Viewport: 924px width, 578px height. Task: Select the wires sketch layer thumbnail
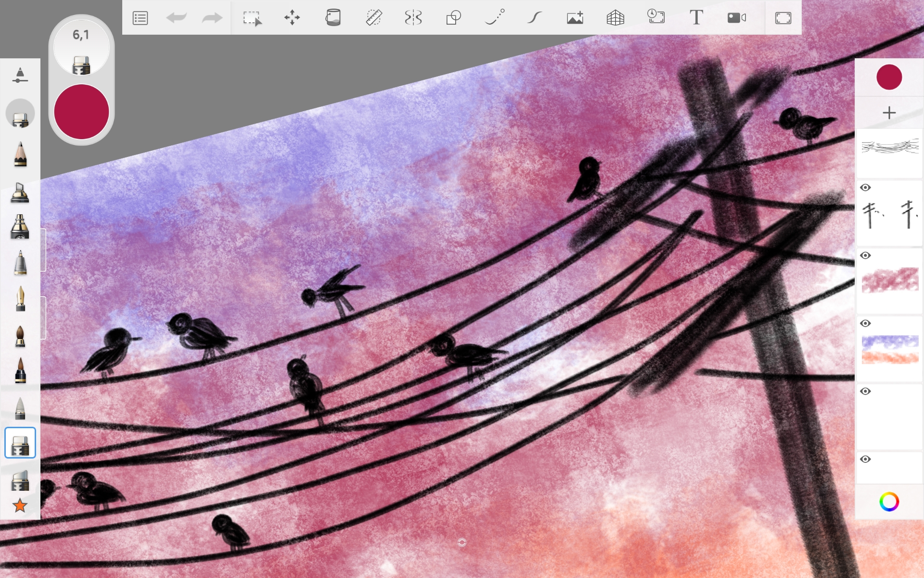889,152
